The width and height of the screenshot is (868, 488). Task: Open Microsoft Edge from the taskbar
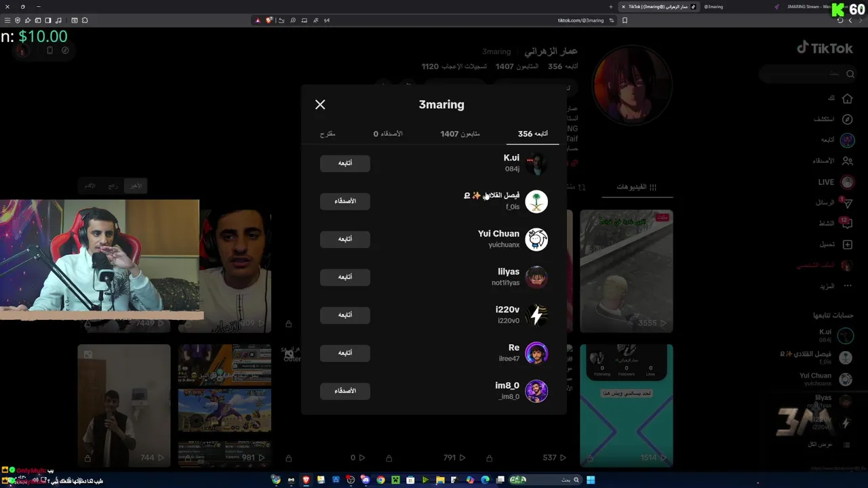(485, 480)
